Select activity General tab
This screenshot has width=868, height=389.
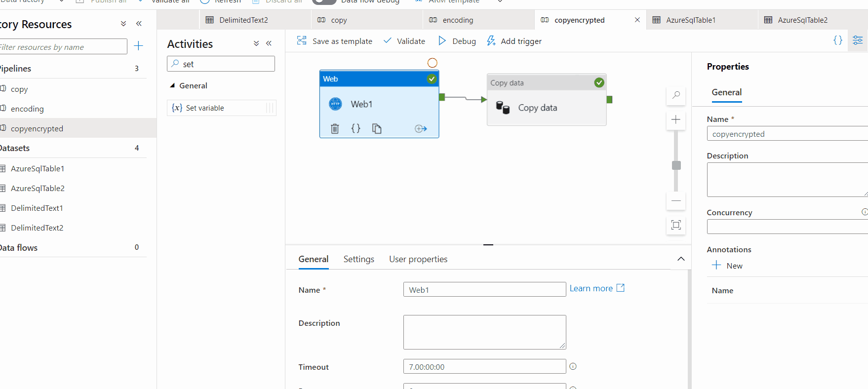point(314,259)
